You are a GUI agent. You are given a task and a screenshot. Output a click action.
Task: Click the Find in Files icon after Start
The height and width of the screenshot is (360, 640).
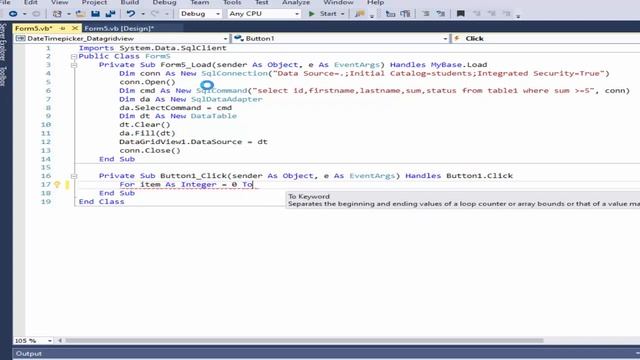click(360, 14)
